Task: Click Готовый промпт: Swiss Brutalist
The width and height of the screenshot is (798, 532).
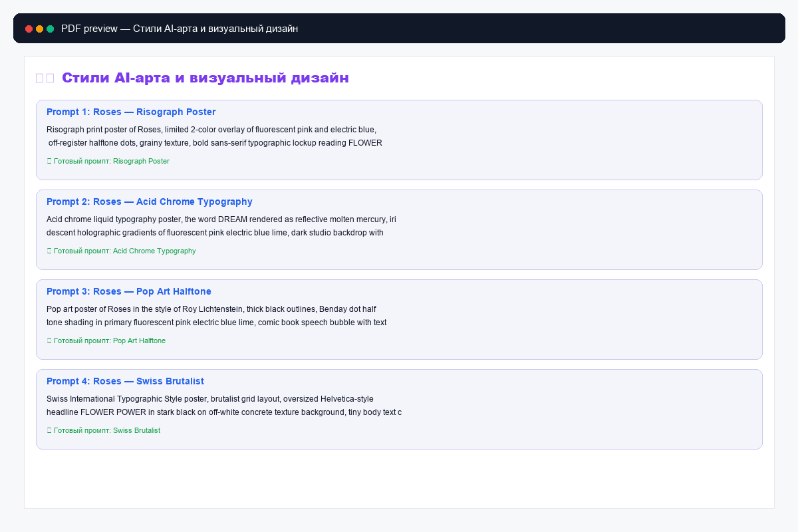Action: (x=107, y=430)
